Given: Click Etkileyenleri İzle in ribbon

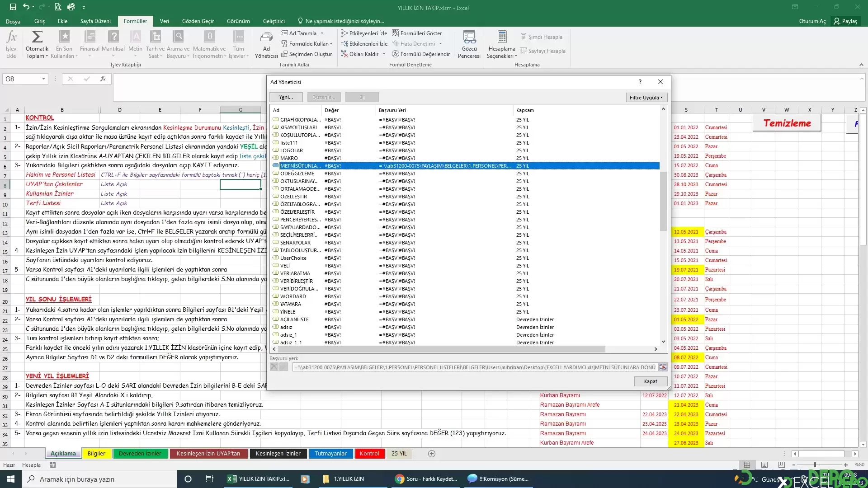Looking at the screenshot, I should tap(364, 33).
